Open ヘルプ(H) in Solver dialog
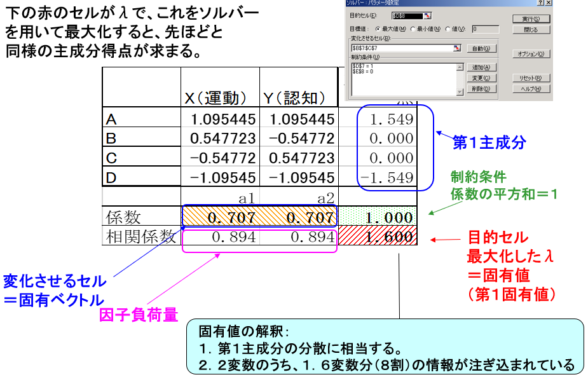Image resolution: width=588 pixels, height=377 pixels. (531, 89)
